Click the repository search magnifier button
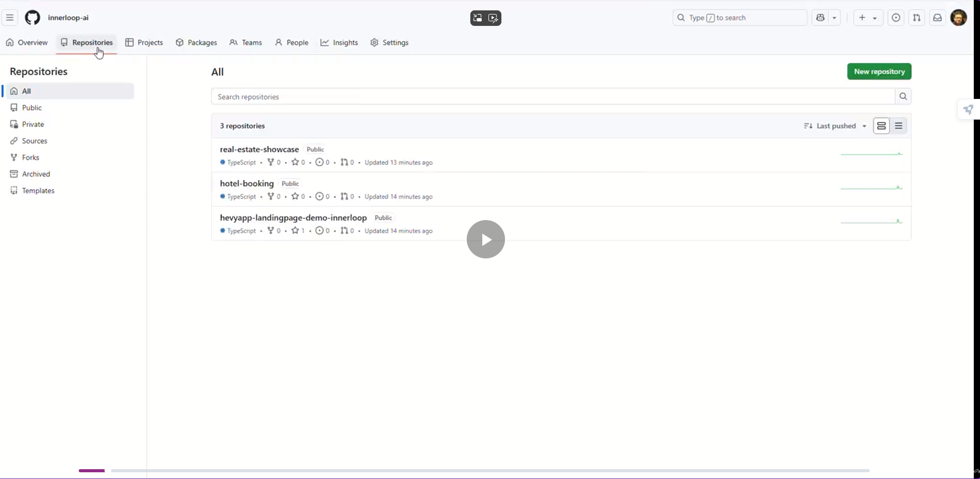980x479 pixels. 903,96
